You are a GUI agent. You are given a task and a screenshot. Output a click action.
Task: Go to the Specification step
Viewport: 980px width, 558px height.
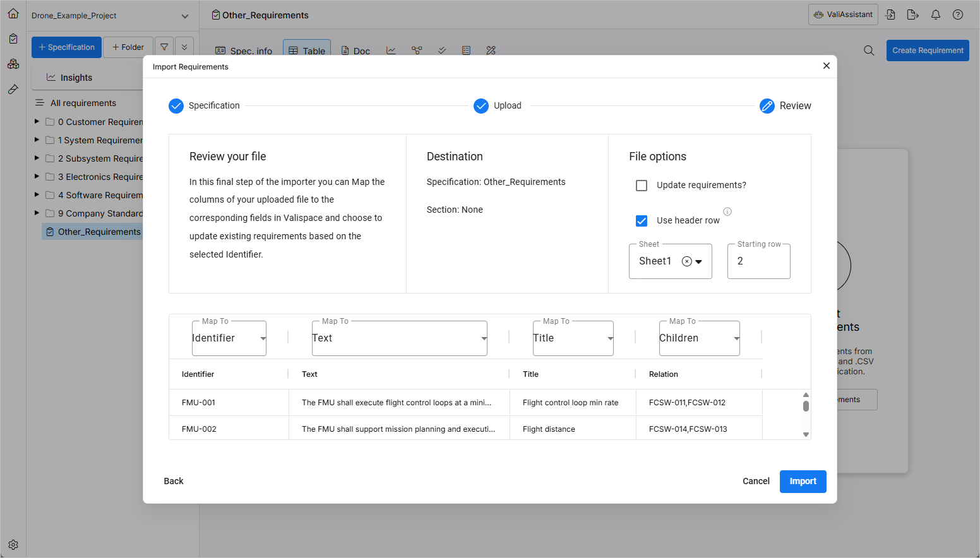coord(176,106)
